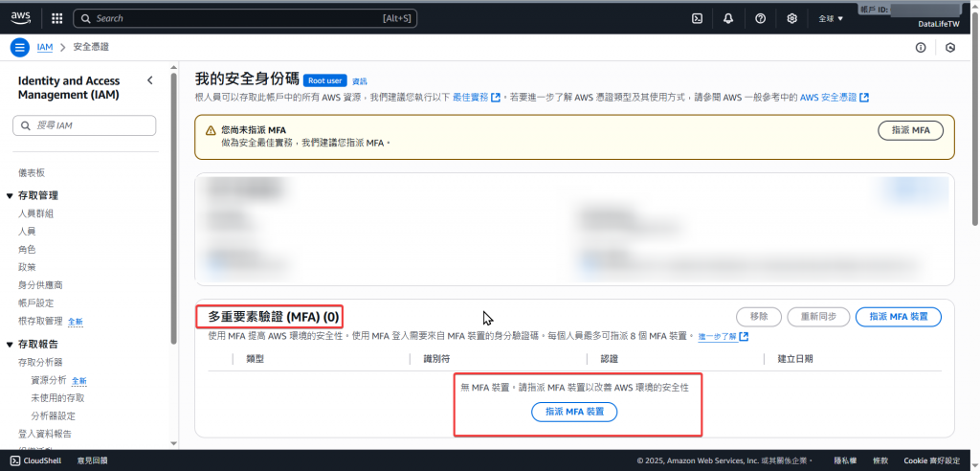Screen dimensions: 980x471
Task: Click the 進一步了解 link in MFA section
Action: point(718,337)
